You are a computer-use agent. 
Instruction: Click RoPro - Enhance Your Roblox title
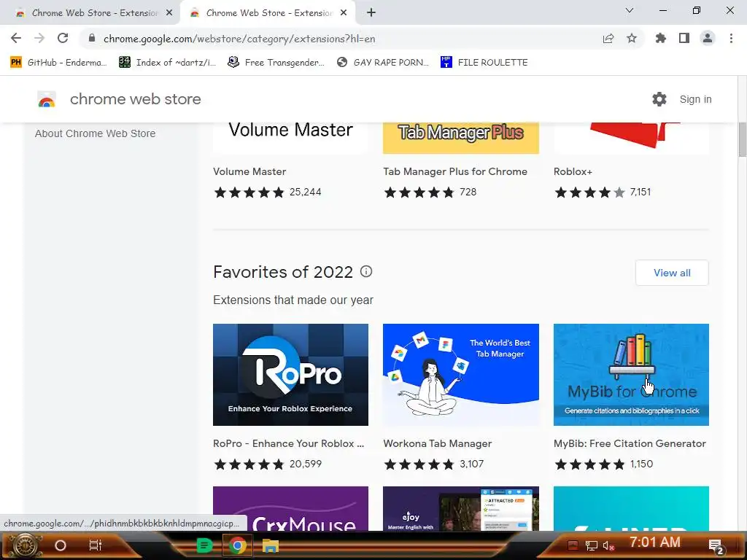click(x=288, y=443)
